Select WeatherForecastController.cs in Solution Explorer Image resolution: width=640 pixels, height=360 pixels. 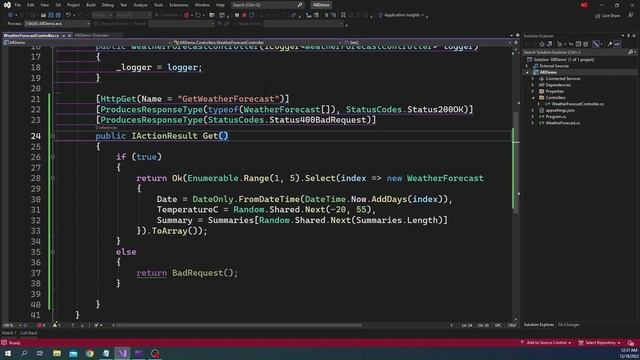coord(577,104)
